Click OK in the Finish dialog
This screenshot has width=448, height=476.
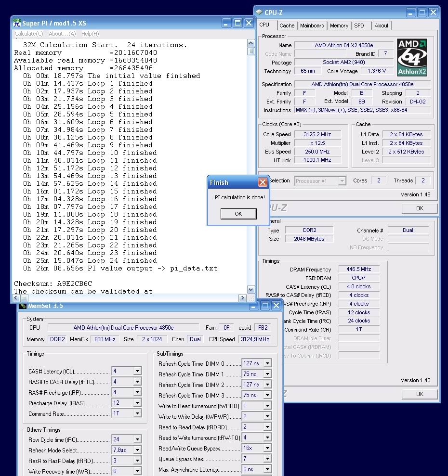[238, 214]
